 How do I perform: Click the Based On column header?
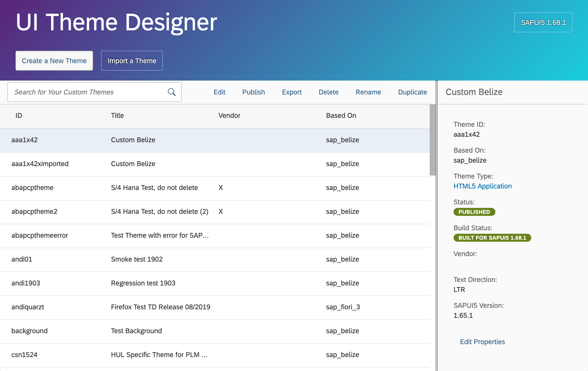tap(341, 115)
